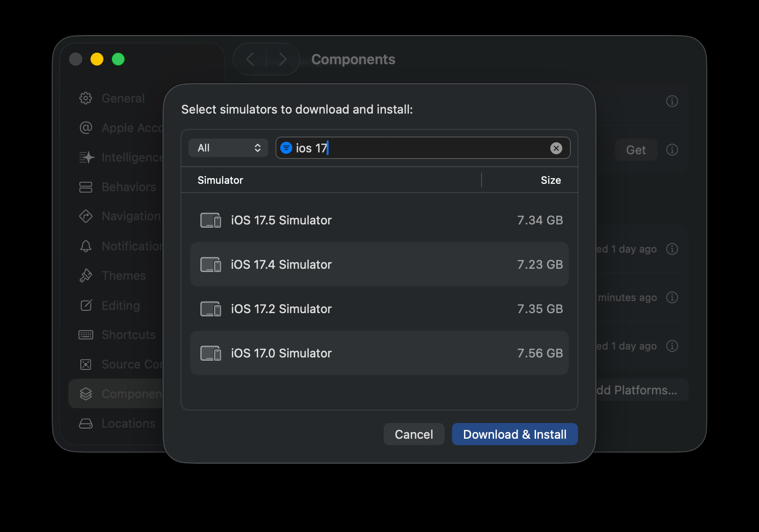
Task: Sort list by Size column header
Action: pyautogui.click(x=550, y=180)
